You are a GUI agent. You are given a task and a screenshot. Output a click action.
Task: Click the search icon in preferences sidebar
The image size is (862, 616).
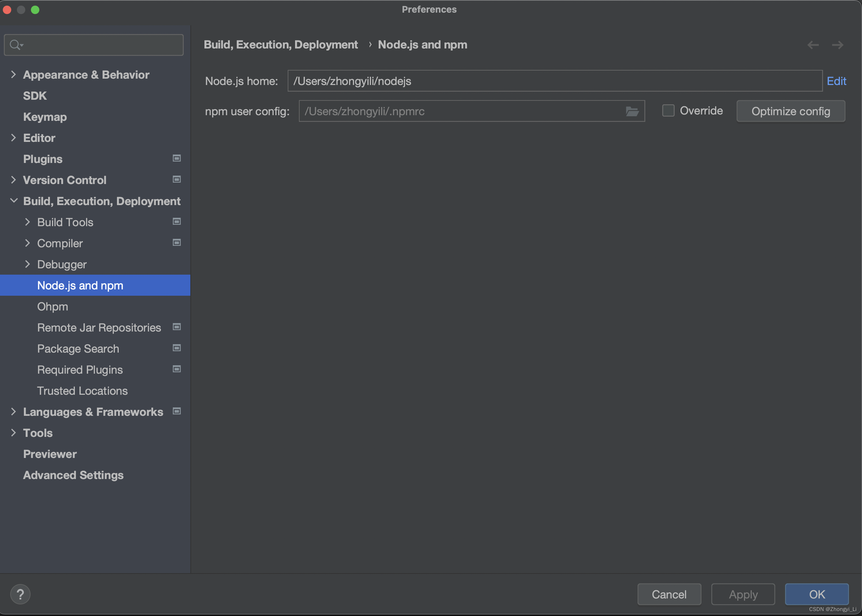pos(15,44)
